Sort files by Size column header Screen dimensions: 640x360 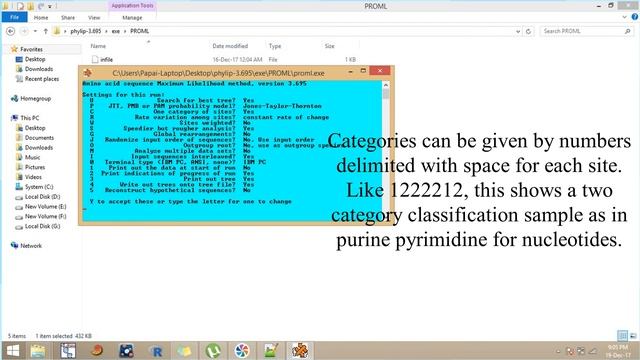pyautogui.click(x=329, y=46)
